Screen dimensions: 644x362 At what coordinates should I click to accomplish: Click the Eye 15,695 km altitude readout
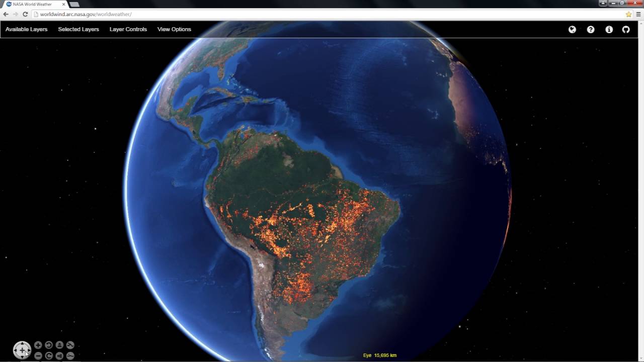click(380, 355)
